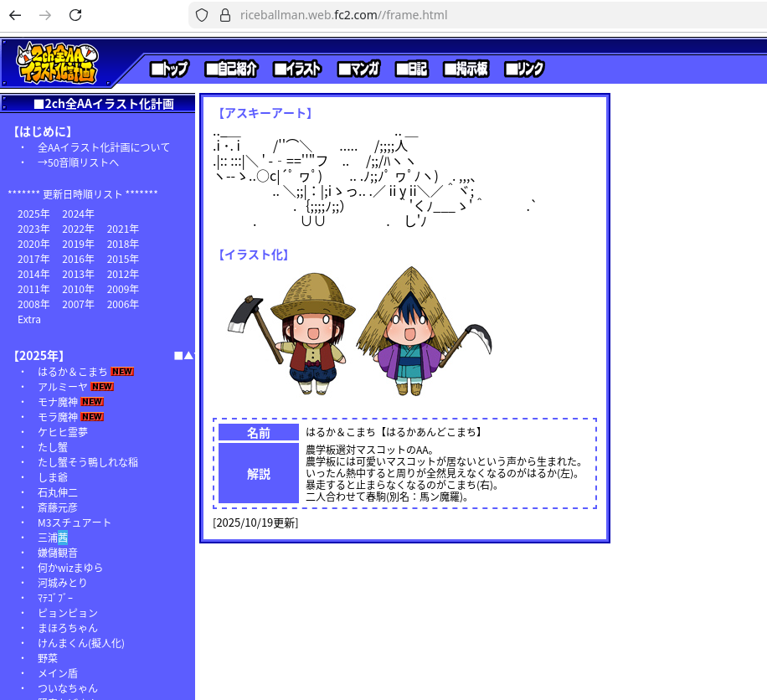Screen dimensions: 767x700
Task: Go back with browser back arrow
Action: coord(15,15)
